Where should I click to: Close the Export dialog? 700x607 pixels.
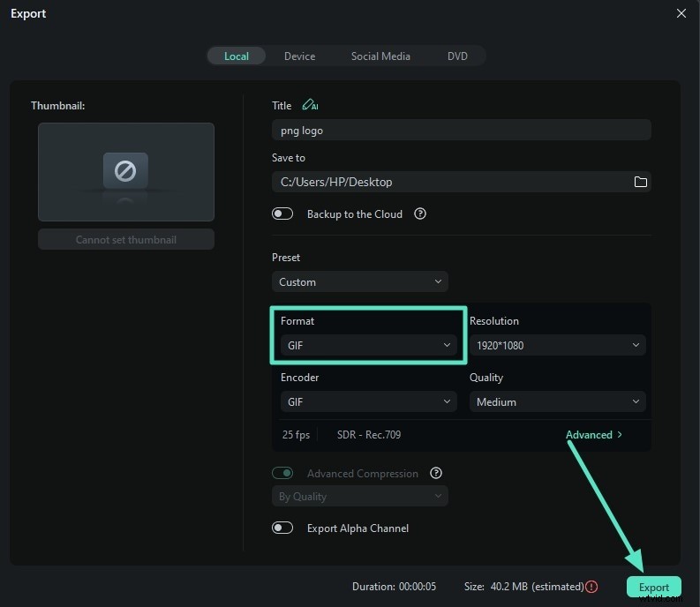[x=681, y=13]
